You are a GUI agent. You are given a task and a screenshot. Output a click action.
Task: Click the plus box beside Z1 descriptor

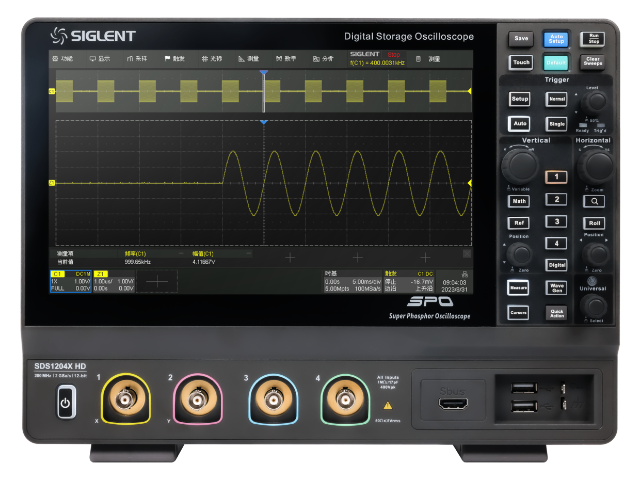tap(157, 281)
